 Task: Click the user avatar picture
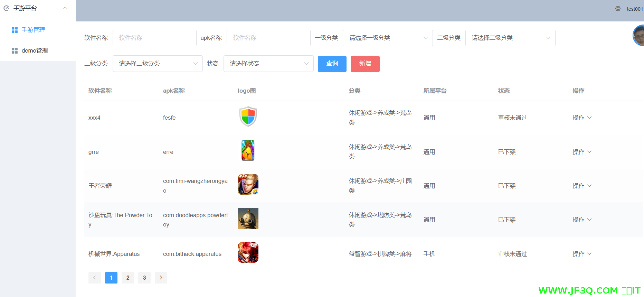tap(639, 36)
